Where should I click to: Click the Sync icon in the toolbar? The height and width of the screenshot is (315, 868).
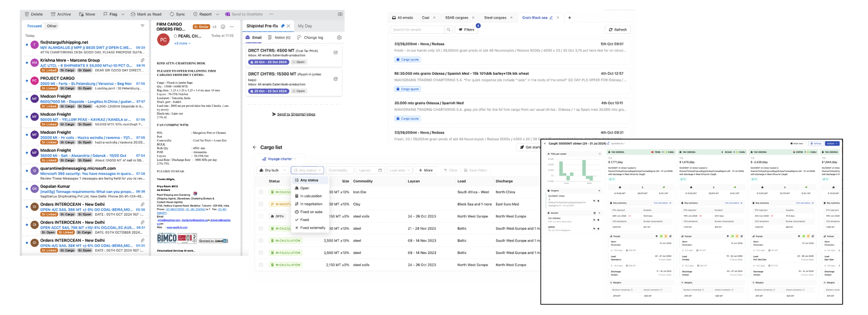172,14
